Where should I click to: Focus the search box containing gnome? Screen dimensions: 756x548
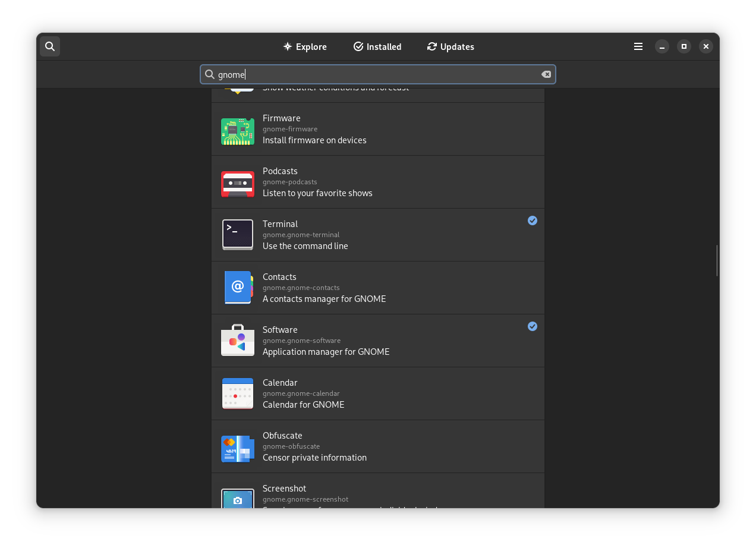coord(378,74)
